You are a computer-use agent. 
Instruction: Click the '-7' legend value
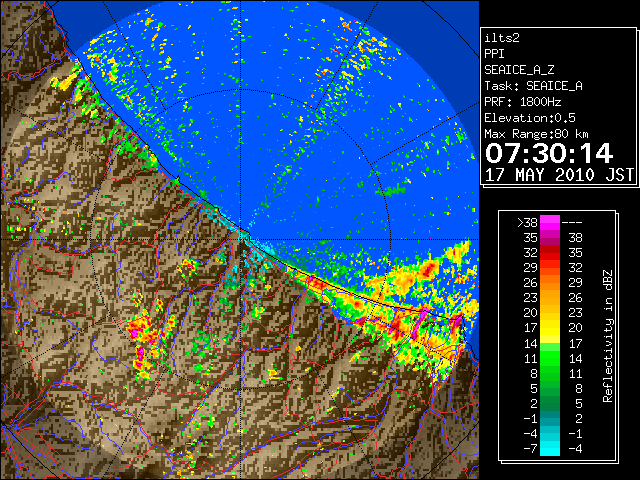click(x=530, y=449)
